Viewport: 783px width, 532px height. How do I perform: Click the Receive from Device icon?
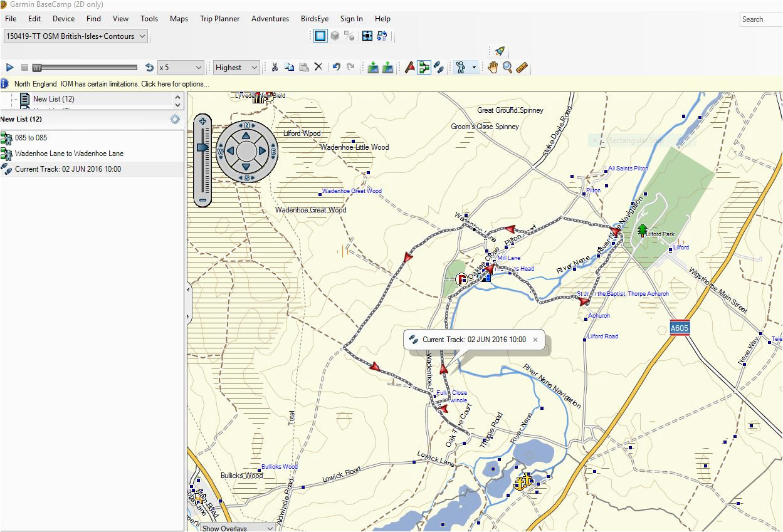387,67
